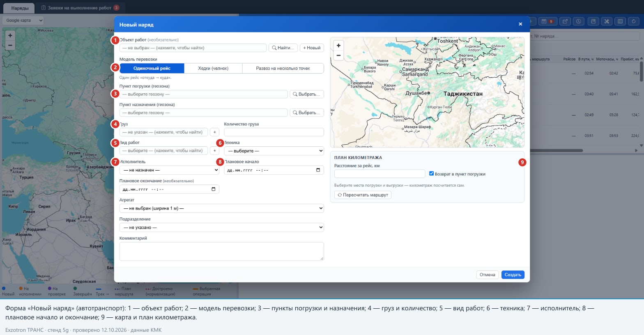Open calendar picker for Плановое окончание
The width and height of the screenshot is (644, 335).
pos(213,189)
